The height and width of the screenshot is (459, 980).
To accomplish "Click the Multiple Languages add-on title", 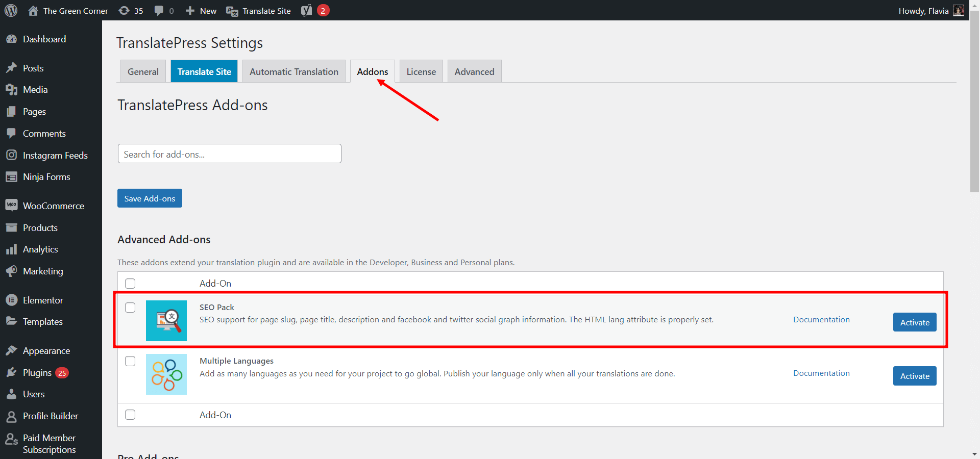I will click(236, 361).
